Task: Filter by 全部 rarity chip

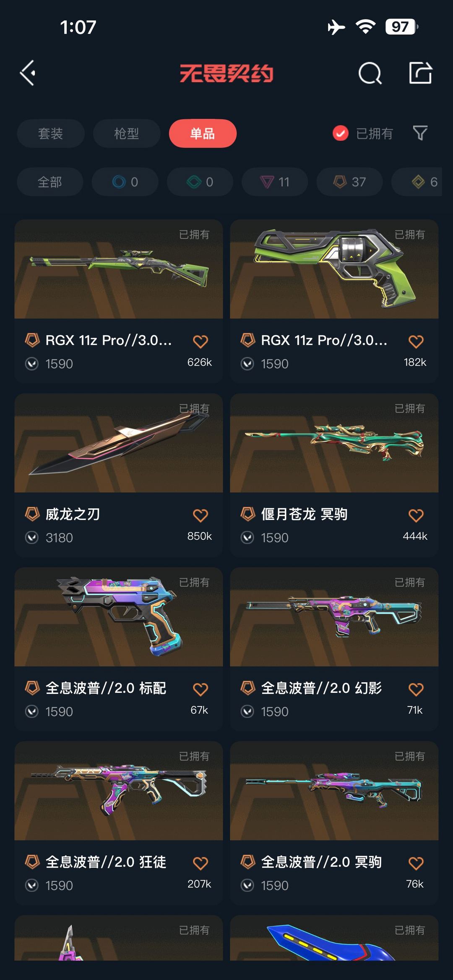Action: click(50, 182)
